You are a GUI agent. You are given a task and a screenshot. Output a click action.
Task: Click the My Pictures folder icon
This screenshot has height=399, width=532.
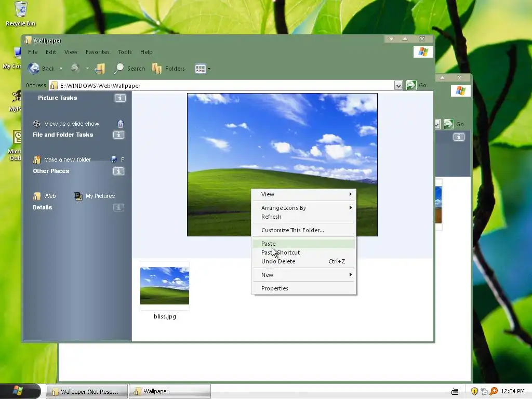[78, 196]
